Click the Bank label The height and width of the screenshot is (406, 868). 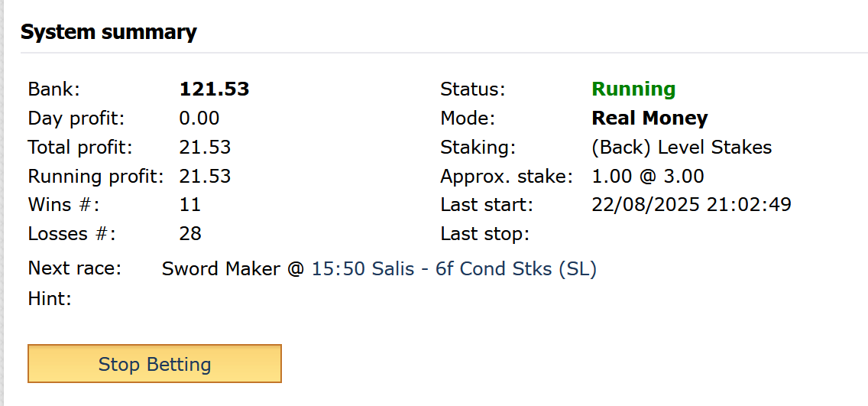53,89
